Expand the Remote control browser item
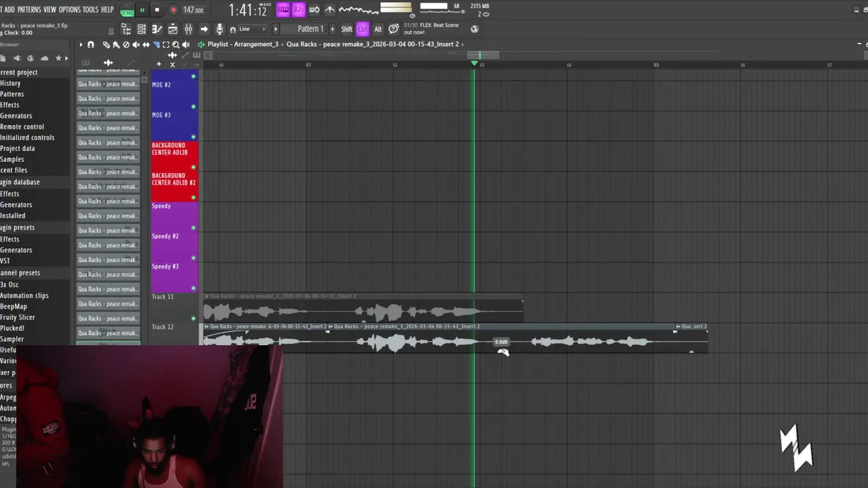This screenshot has width=868, height=488. [x=22, y=127]
